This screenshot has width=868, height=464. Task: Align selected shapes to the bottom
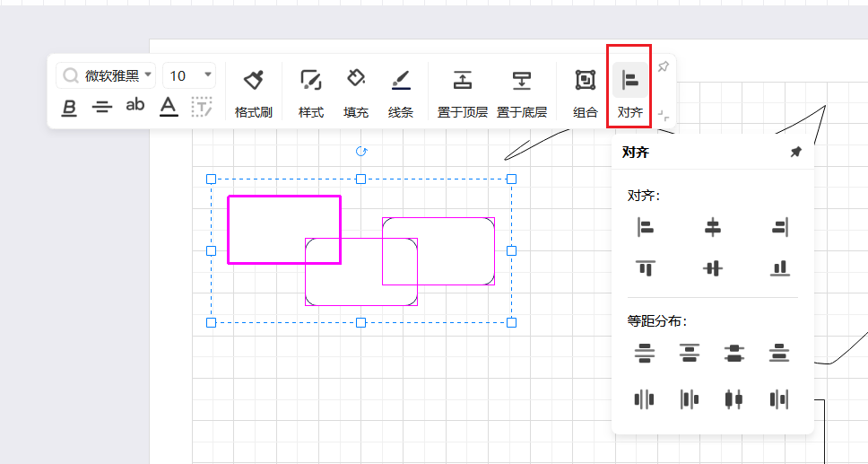(x=779, y=267)
